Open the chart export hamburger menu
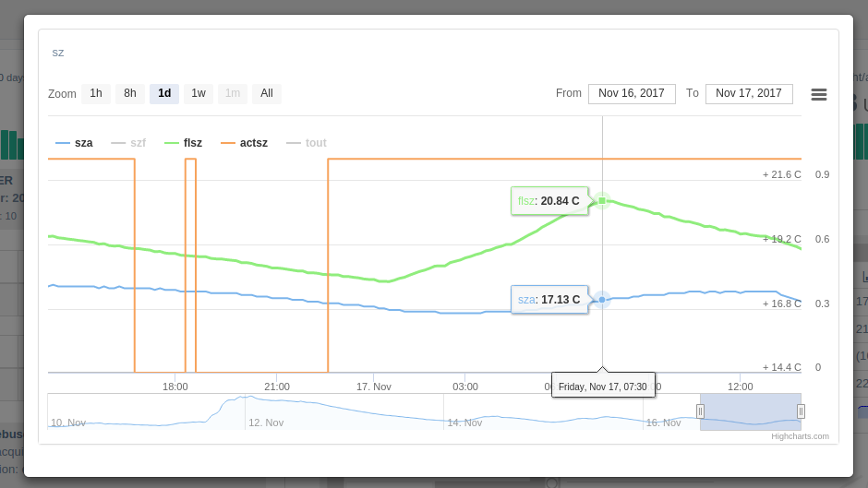This screenshot has width=868, height=488. (x=818, y=94)
